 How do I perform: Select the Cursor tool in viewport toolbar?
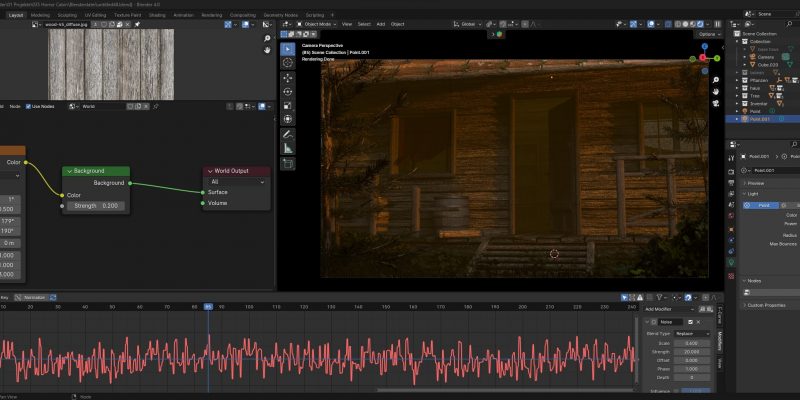pyautogui.click(x=288, y=62)
